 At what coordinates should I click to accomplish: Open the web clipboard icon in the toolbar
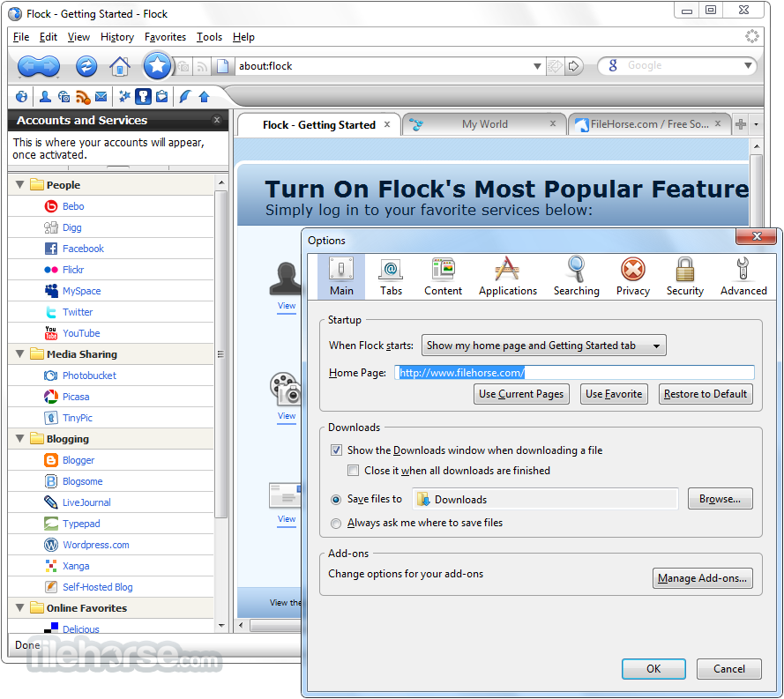click(162, 97)
